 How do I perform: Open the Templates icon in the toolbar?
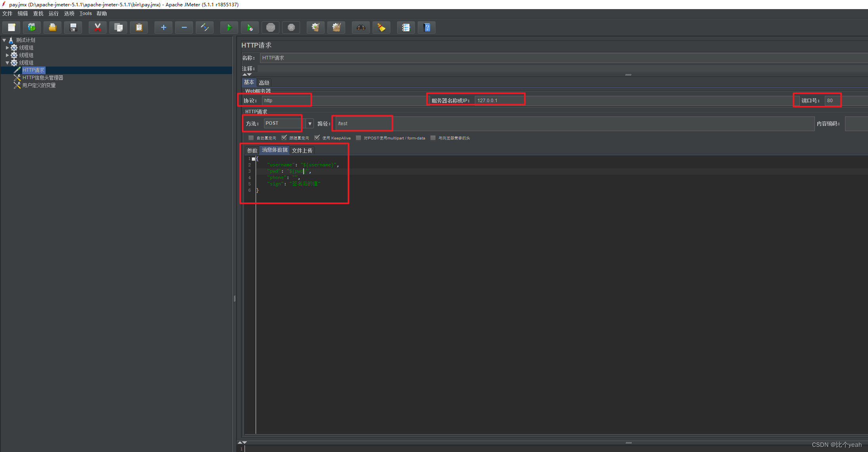click(32, 27)
